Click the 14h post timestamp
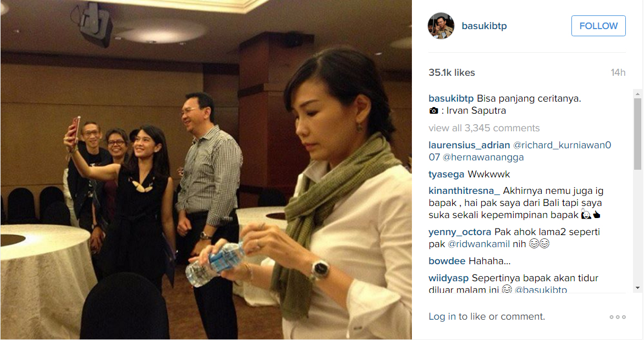The image size is (644, 340). point(618,73)
